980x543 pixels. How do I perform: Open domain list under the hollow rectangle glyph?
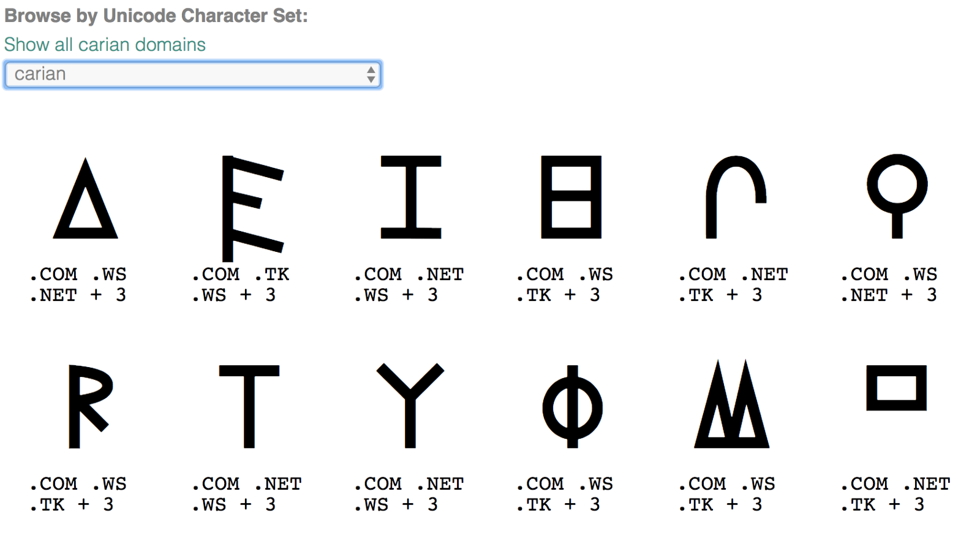pyautogui.click(x=895, y=495)
